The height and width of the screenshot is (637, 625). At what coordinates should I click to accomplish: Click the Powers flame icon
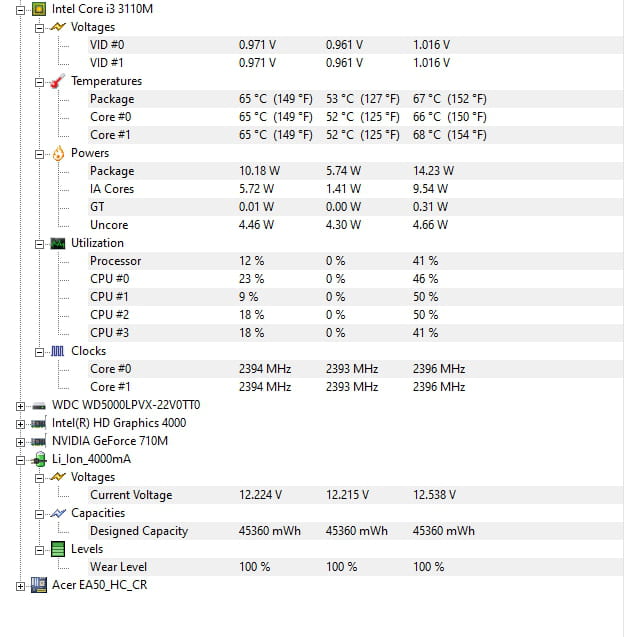click(x=58, y=154)
